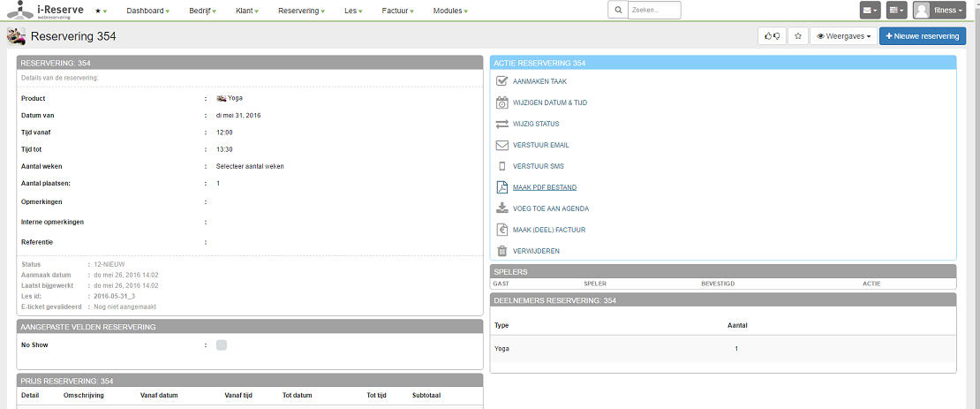Image resolution: width=980 pixels, height=409 pixels.
Task: Click the euro invoice icon for Maak factuur
Action: 501,230
